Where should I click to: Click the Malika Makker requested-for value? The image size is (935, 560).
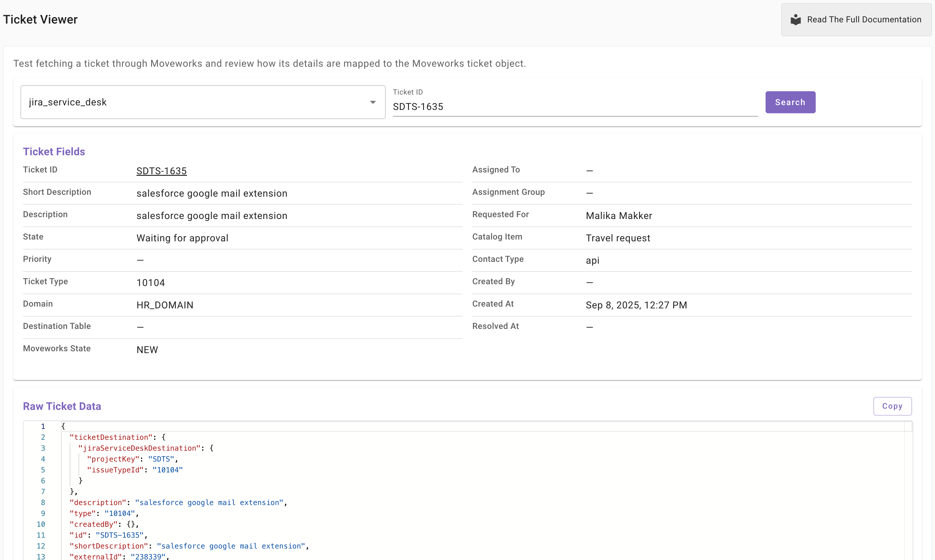point(619,216)
